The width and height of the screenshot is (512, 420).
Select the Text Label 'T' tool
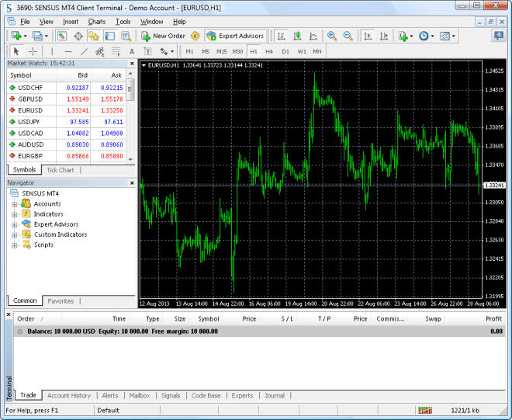[x=147, y=51]
